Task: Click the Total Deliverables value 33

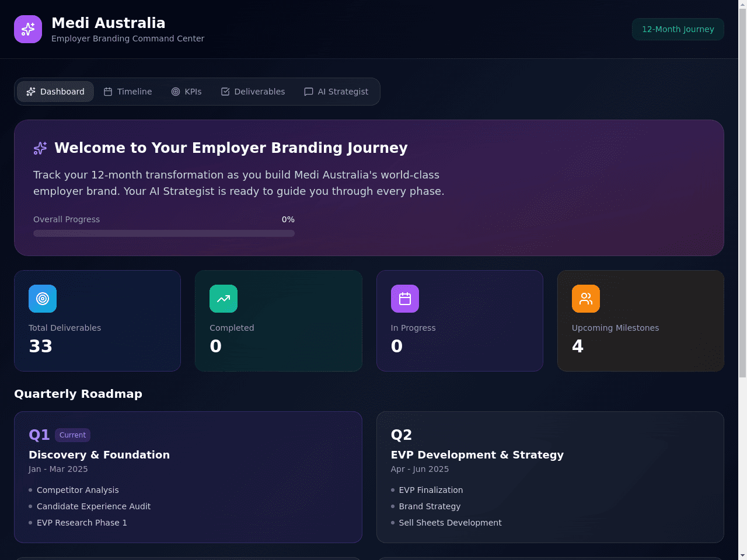Action: [41, 346]
